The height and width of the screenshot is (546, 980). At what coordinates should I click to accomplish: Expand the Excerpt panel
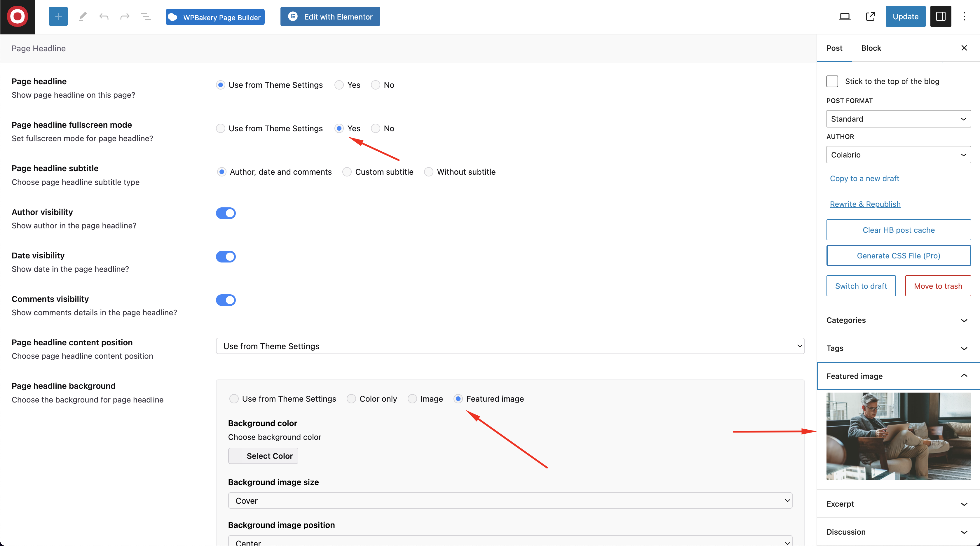coord(898,504)
